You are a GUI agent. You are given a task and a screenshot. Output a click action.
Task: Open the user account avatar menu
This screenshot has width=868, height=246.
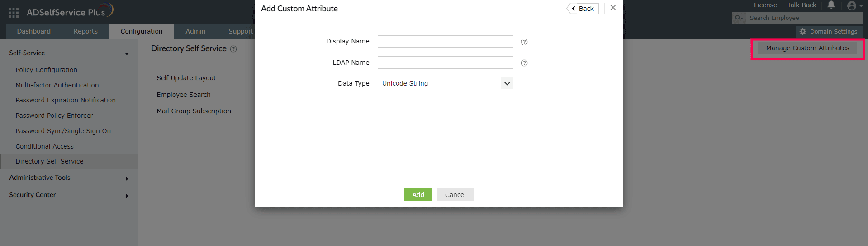click(x=852, y=5)
